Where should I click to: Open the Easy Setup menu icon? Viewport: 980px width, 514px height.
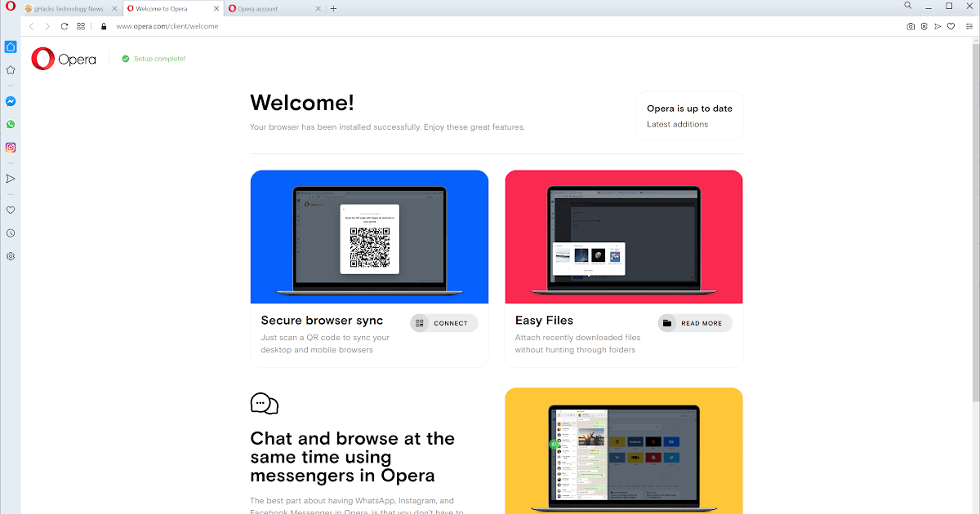969,26
